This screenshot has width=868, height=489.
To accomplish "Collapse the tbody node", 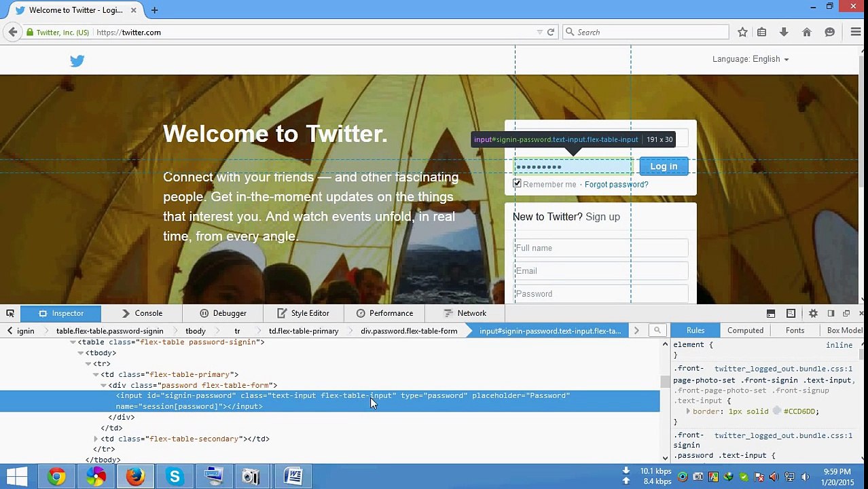I will (80, 353).
